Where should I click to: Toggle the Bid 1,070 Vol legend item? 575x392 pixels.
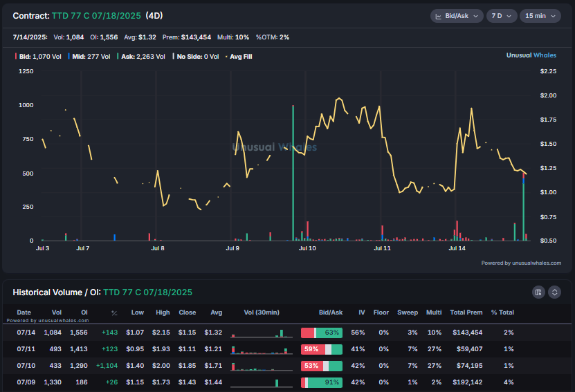pyautogui.click(x=38, y=57)
